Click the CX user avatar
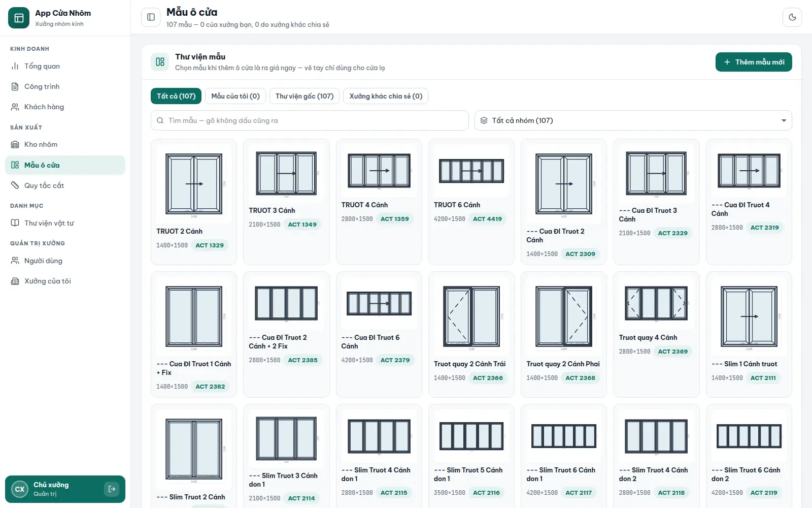The height and width of the screenshot is (508, 812). click(x=20, y=489)
